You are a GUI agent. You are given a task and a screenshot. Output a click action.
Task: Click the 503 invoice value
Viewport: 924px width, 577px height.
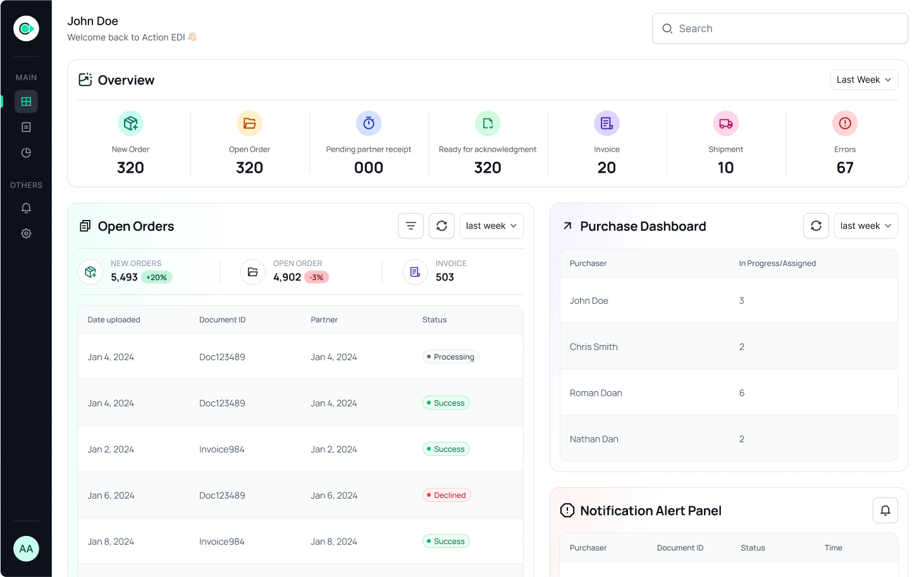445,277
